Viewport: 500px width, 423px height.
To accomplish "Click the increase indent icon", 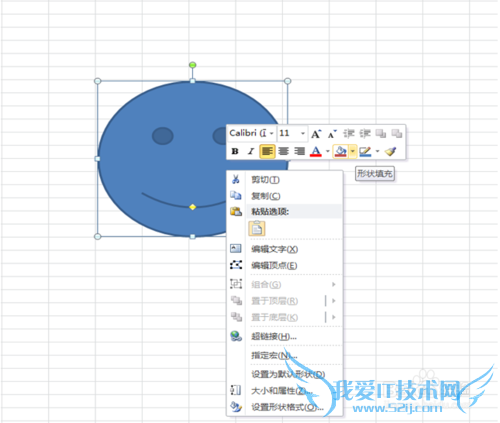I will click(365, 134).
